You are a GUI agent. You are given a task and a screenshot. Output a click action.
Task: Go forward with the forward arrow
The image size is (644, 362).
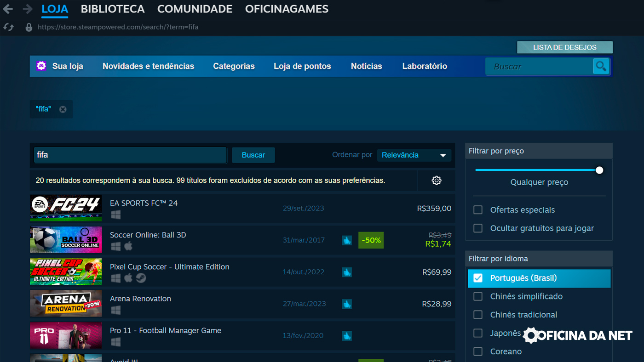tap(28, 9)
